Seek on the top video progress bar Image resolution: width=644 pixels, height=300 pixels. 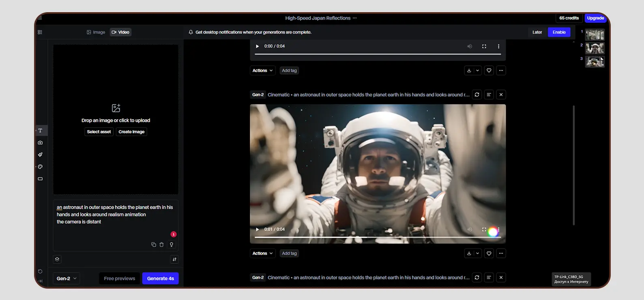(378, 54)
